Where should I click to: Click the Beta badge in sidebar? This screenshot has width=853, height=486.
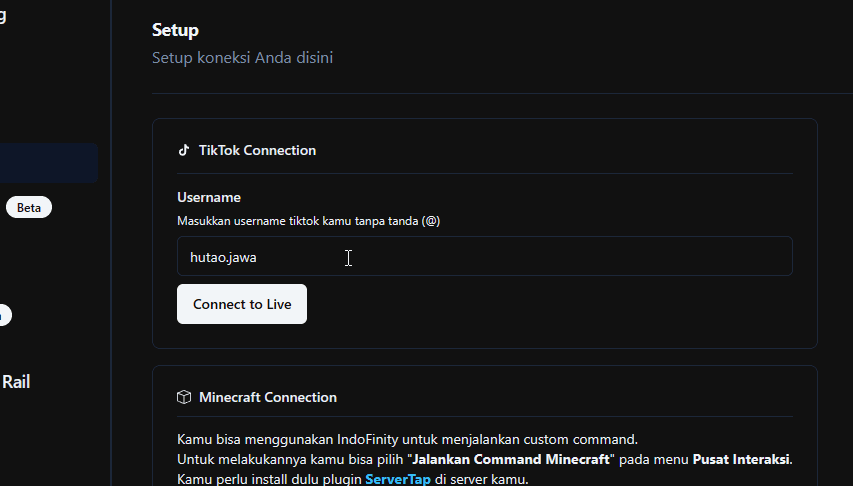[28, 208]
